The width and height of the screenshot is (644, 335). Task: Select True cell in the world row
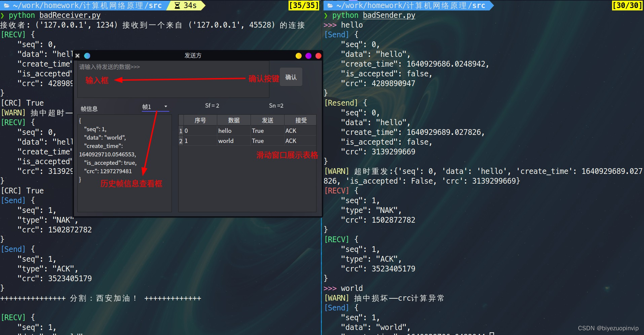pyautogui.click(x=267, y=141)
